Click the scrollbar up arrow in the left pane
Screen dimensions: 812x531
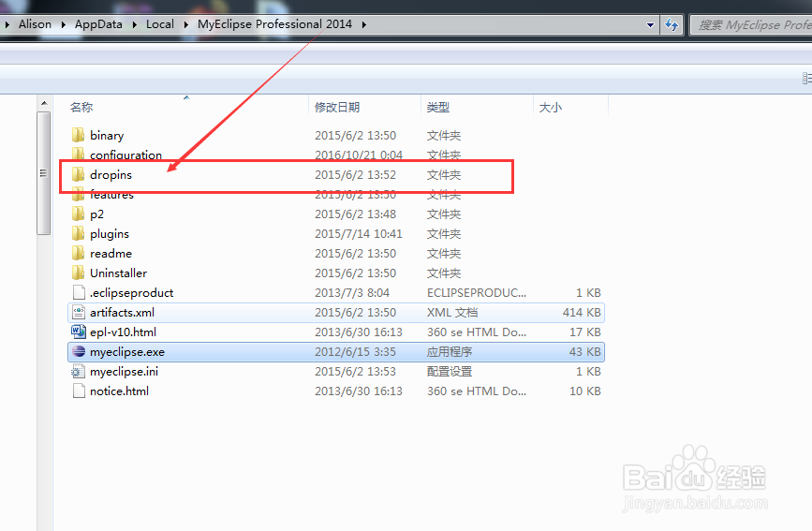click(44, 104)
